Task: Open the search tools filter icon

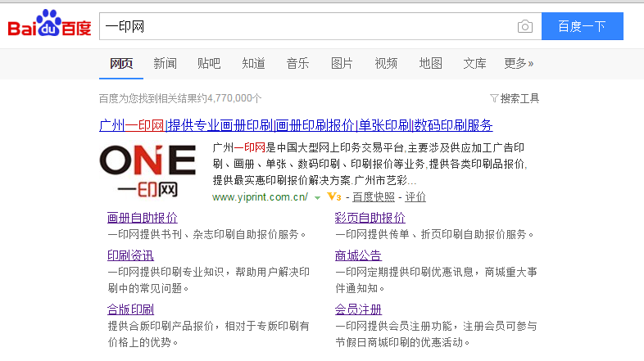Action: coord(494,98)
